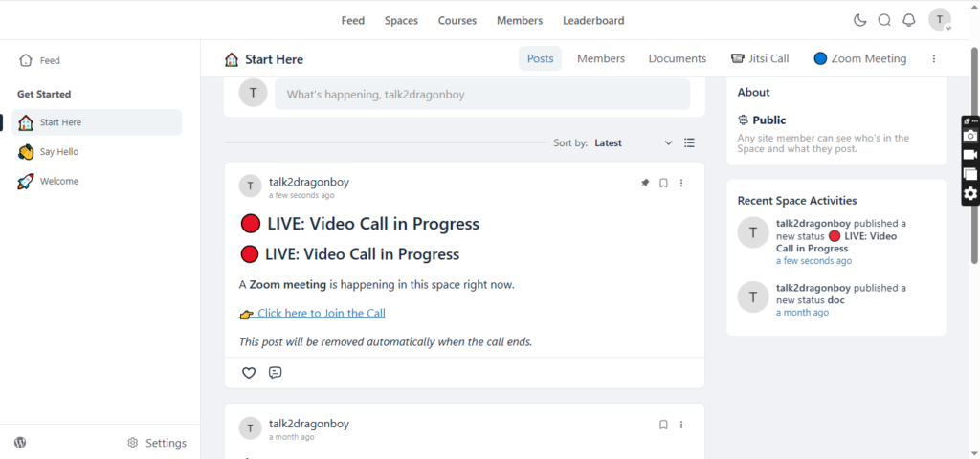Open WordPress logo icon in sidebar footer

click(x=20, y=443)
